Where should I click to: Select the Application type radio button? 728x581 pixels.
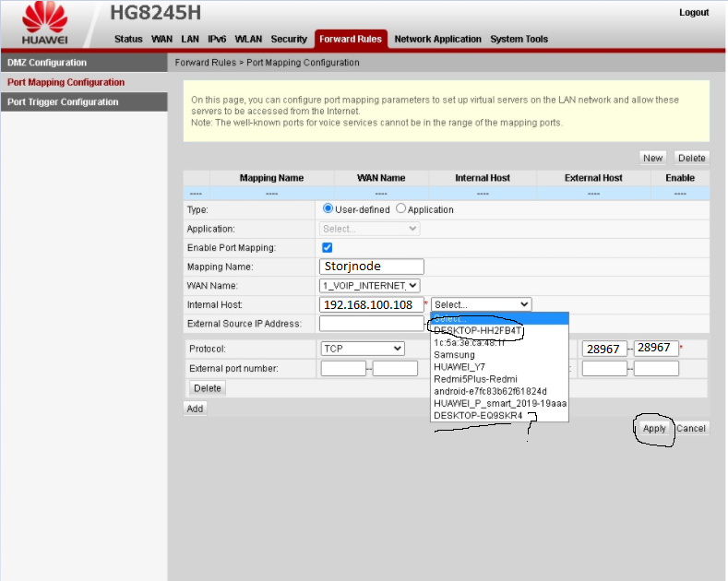pos(401,209)
